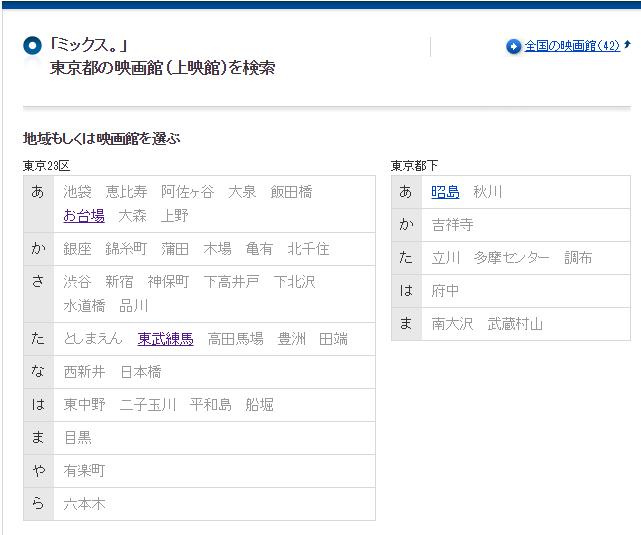Click 目黒 in the ま row
The width and height of the screenshot is (641, 535).
tap(78, 437)
